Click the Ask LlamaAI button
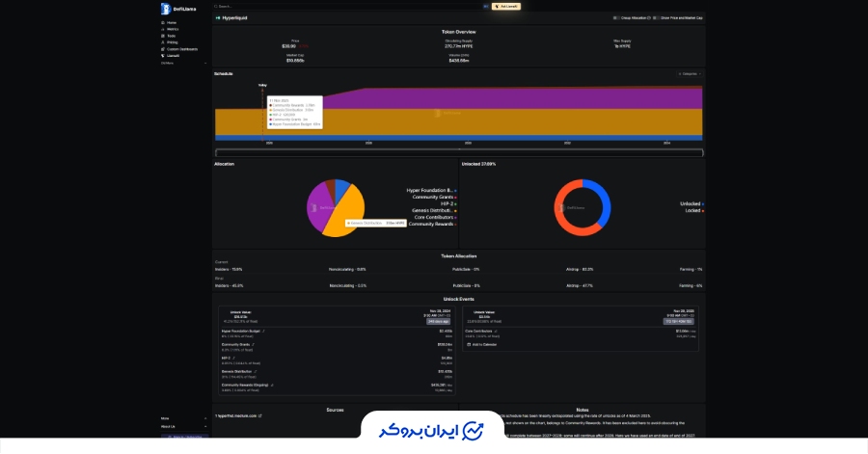The height and width of the screenshot is (454, 868). 507,6
